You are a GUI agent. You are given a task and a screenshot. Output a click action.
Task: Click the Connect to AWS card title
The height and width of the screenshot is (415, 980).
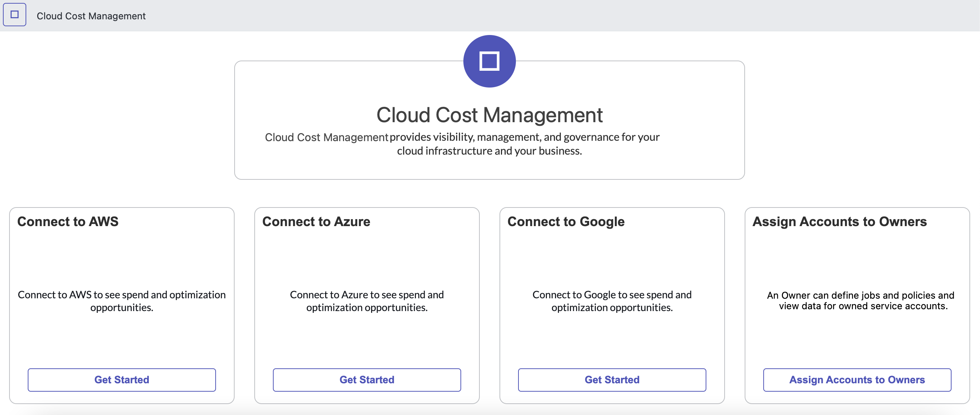click(68, 221)
